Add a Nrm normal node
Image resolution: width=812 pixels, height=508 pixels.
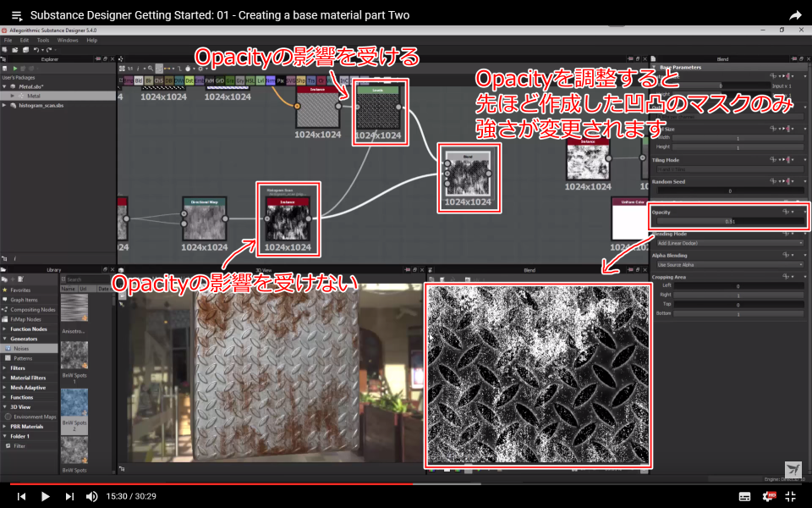point(271,81)
